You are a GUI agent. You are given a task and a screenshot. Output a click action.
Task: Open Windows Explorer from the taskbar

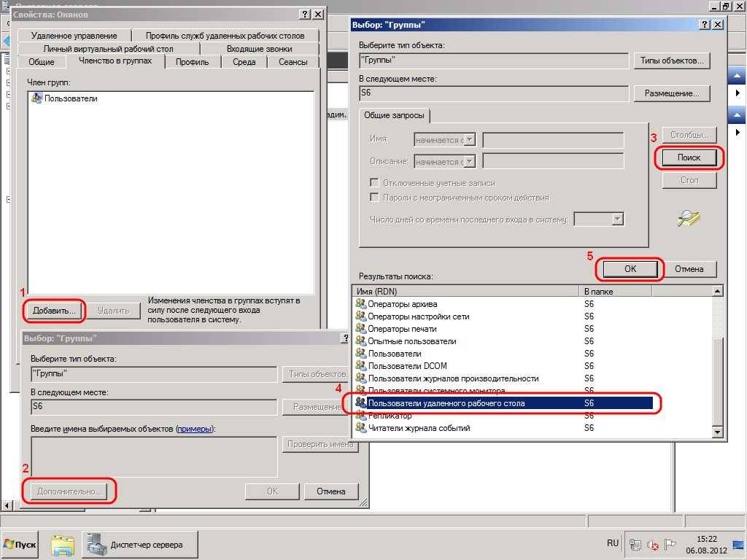[x=63, y=545]
